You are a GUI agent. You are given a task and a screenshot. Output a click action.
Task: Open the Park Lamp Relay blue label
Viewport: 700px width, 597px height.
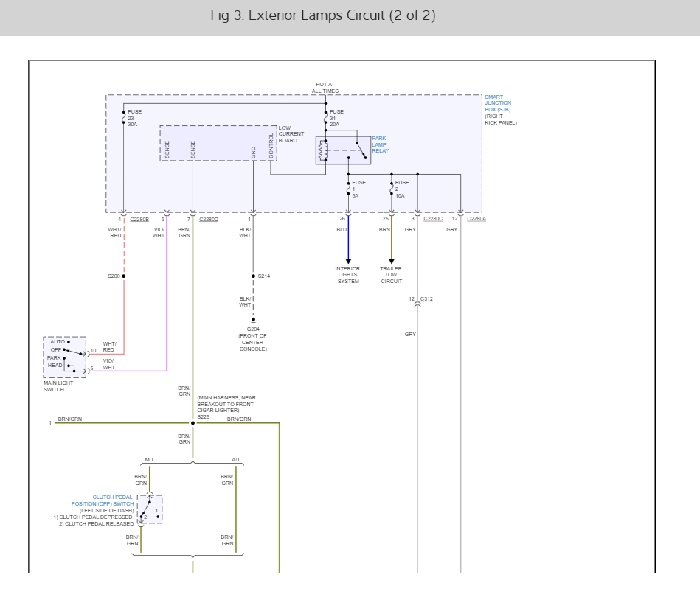pos(379,144)
